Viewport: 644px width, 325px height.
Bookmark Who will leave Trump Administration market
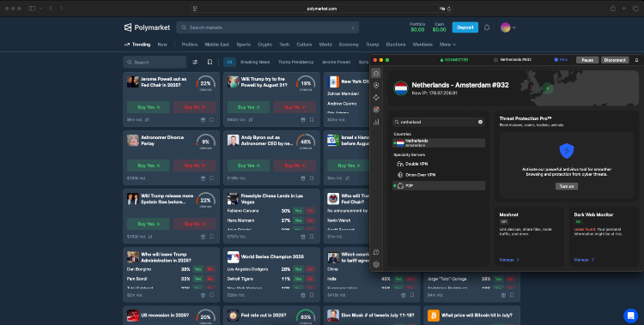click(211, 295)
